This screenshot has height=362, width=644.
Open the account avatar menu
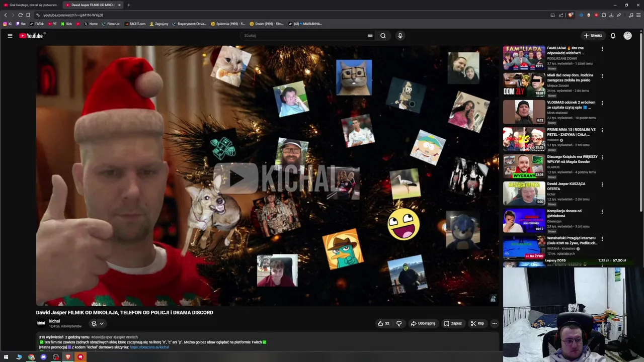(x=627, y=36)
